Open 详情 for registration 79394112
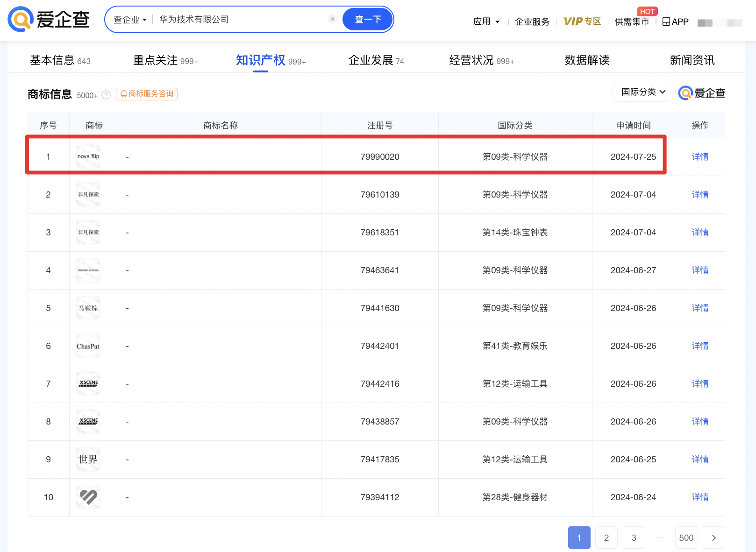Image resolution: width=756 pixels, height=552 pixels. click(699, 497)
